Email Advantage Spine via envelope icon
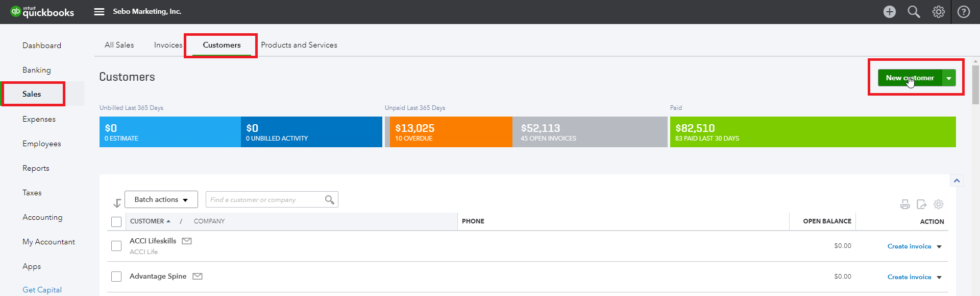This screenshot has height=296, width=980. [x=198, y=276]
